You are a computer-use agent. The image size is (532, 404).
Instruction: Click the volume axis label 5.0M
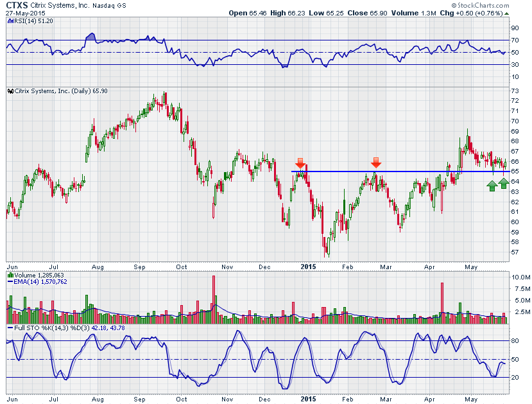pos(522,301)
